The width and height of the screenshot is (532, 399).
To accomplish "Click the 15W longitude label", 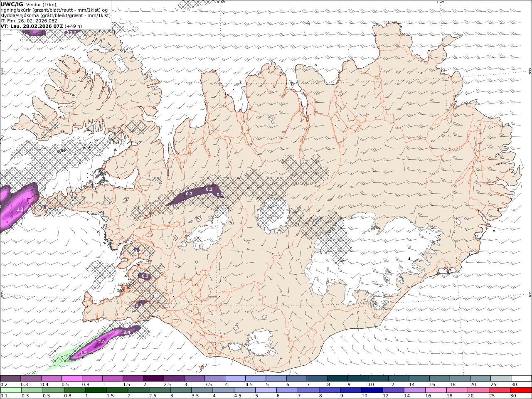I will tap(440, 2).
